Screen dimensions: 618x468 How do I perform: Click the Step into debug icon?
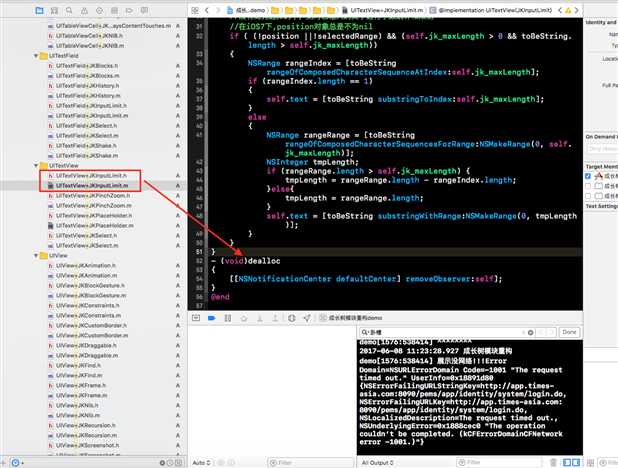260,318
